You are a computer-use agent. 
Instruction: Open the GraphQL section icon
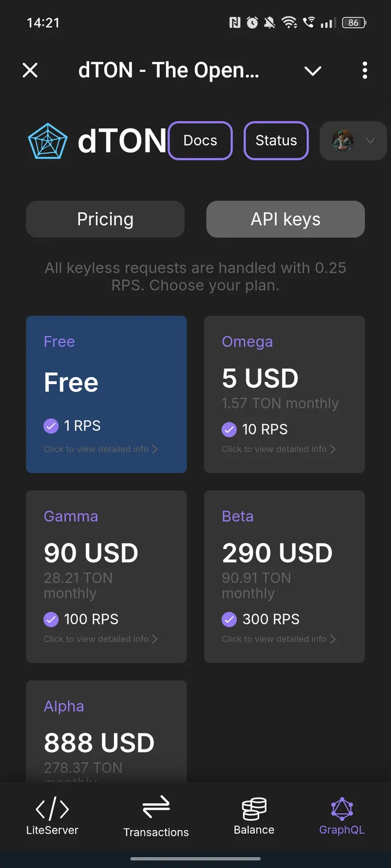(x=342, y=809)
